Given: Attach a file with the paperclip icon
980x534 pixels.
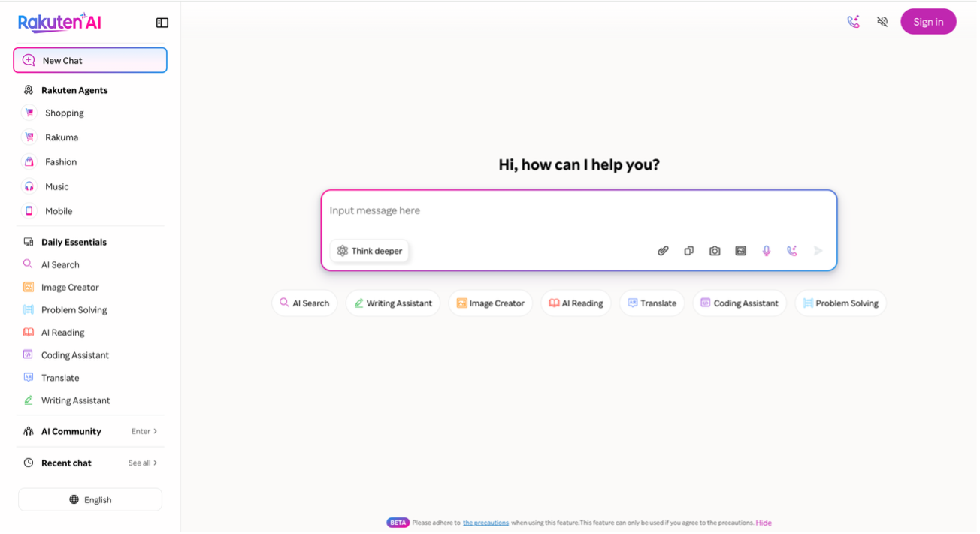Looking at the screenshot, I should pos(663,251).
